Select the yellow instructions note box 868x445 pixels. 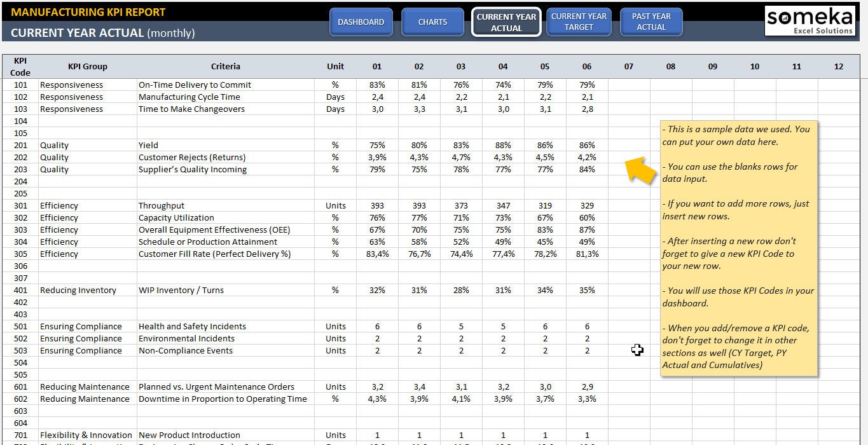coord(738,248)
